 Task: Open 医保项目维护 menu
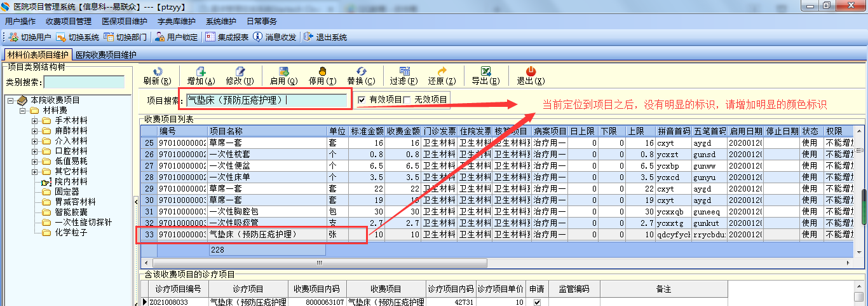[x=125, y=21]
